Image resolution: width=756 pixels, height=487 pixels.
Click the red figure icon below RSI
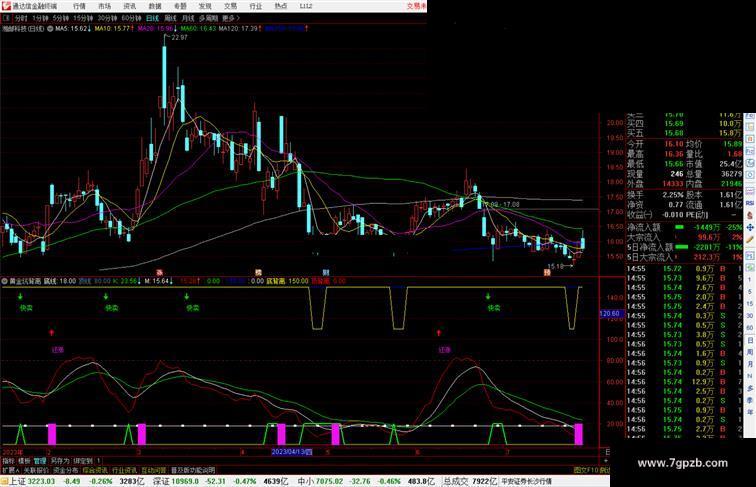click(750, 215)
